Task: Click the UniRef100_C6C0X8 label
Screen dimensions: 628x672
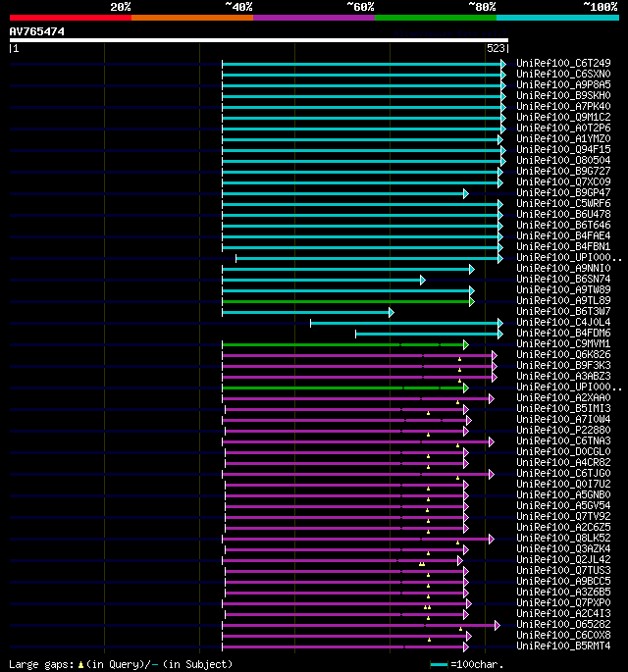Action: pyautogui.click(x=563, y=635)
